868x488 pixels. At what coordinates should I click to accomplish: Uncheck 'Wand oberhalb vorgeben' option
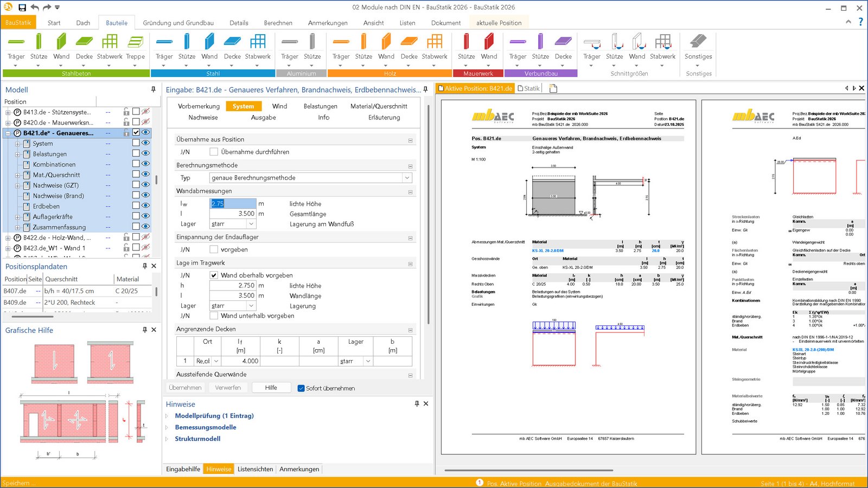point(214,275)
